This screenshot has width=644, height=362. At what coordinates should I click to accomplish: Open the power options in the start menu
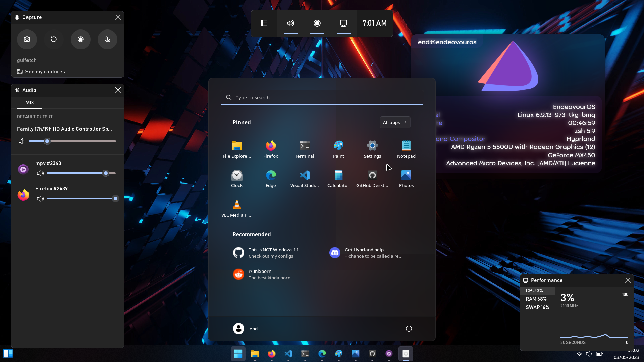click(x=409, y=328)
